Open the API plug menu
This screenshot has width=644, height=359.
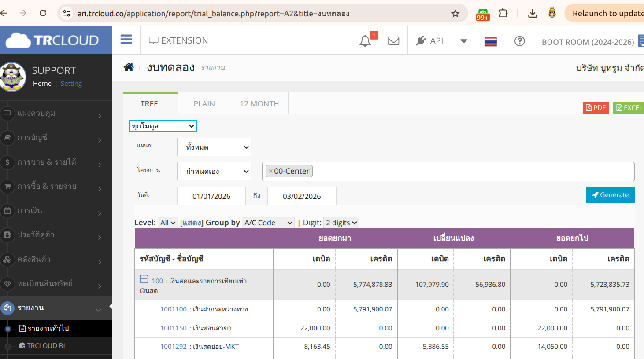pyautogui.click(x=429, y=41)
